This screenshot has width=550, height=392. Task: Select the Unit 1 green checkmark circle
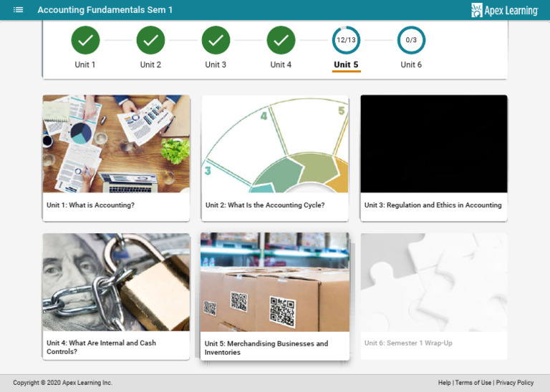85,40
